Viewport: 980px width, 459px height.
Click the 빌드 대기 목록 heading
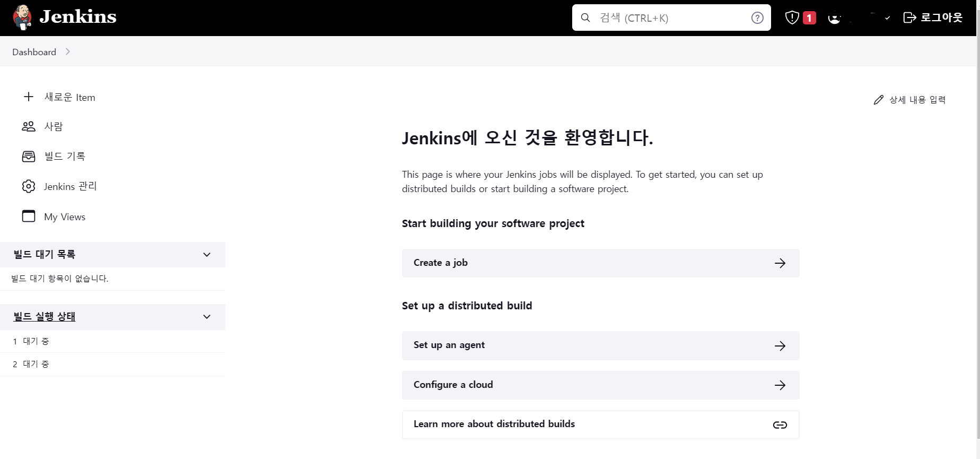pyautogui.click(x=45, y=255)
